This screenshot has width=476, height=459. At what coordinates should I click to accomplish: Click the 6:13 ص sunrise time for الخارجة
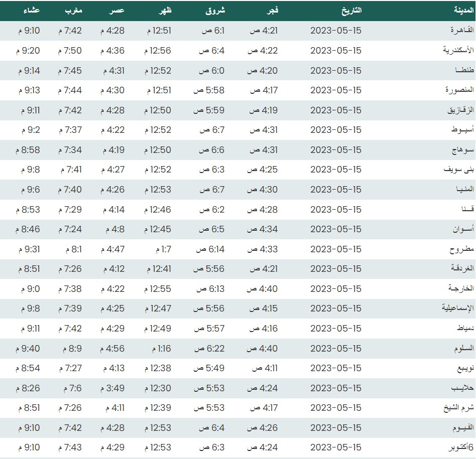(x=210, y=289)
